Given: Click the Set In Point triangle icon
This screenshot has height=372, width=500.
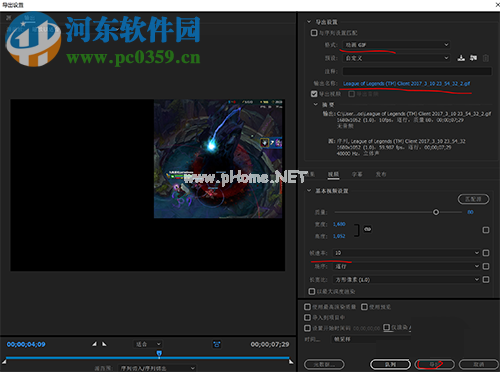Looking at the screenshot, I should [x=94, y=344].
